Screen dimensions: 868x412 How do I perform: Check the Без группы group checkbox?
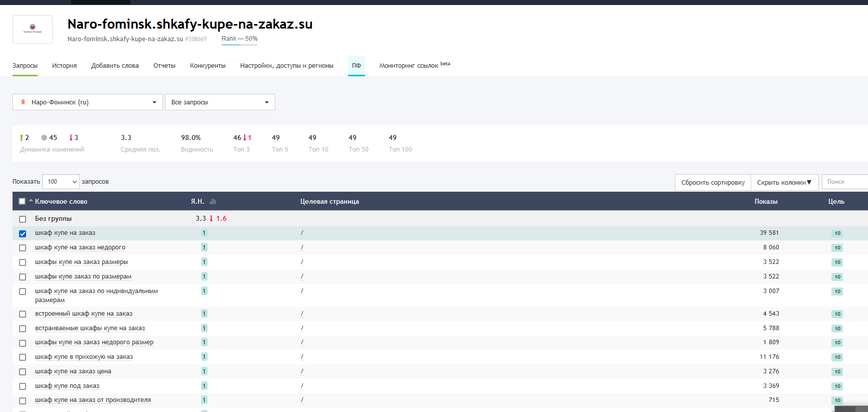(23, 219)
